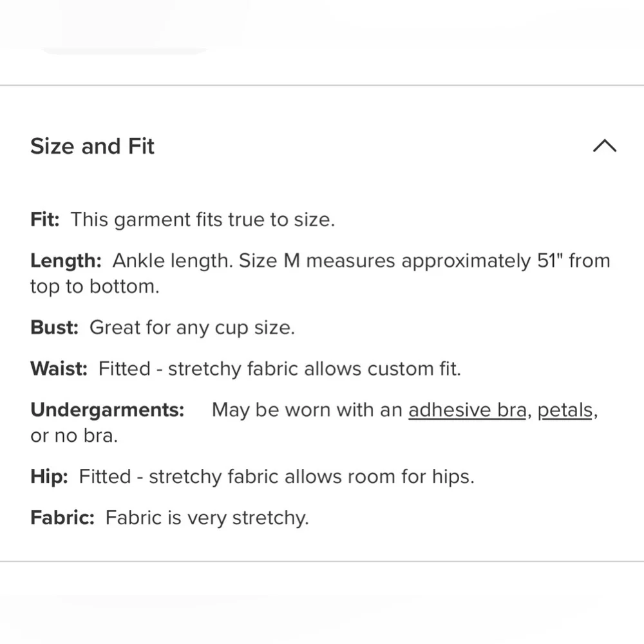Screen dimensions: 644x644
Task: Click the bold Length label
Action: [66, 261]
